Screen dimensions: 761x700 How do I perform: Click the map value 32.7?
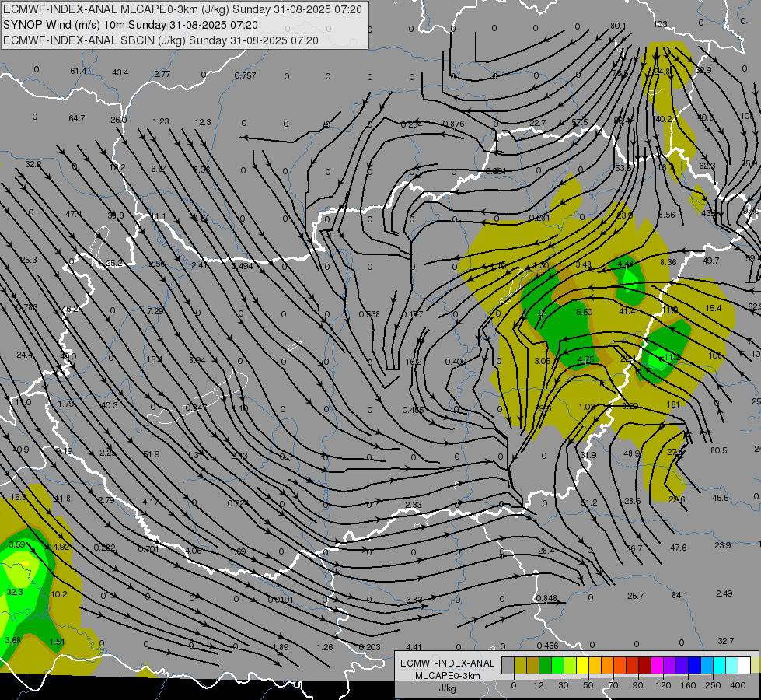725,641
